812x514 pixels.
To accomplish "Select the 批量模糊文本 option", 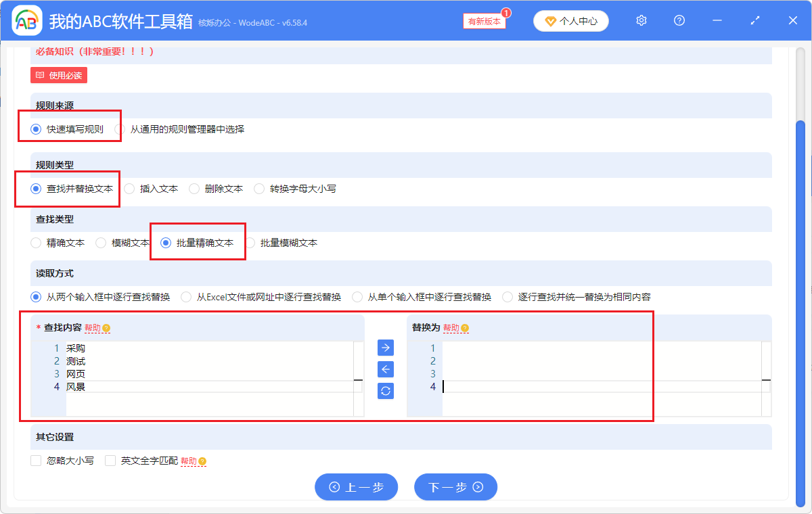I will click(250, 243).
